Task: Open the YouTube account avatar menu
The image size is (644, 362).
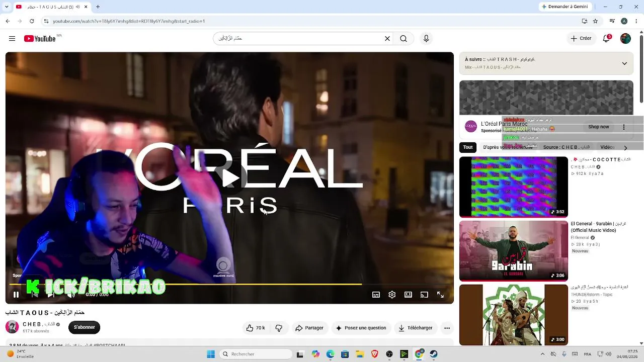Action: tap(625, 39)
